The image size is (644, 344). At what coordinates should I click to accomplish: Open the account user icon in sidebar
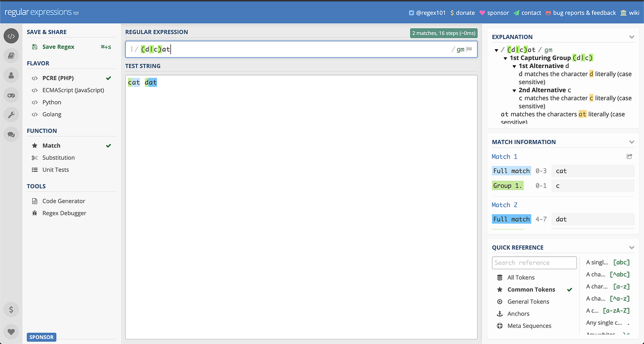tap(11, 75)
